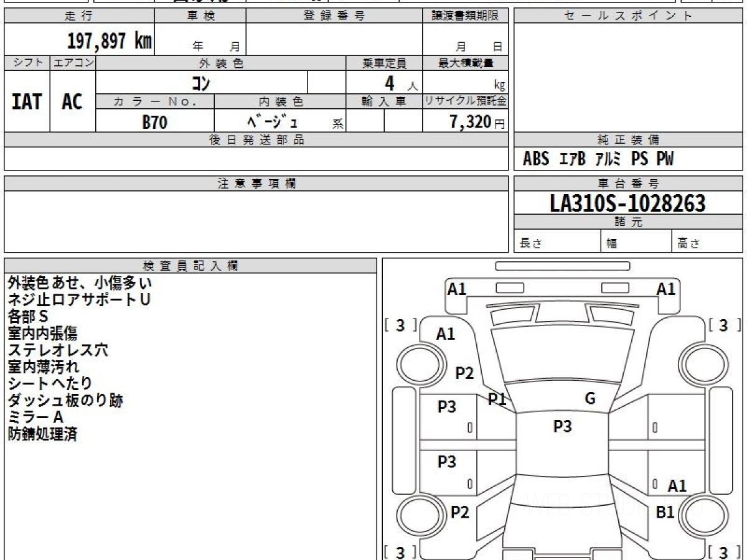This screenshot has width=747, height=560.
Task: Click the 譲渡書類期限 header
Action: (x=466, y=16)
